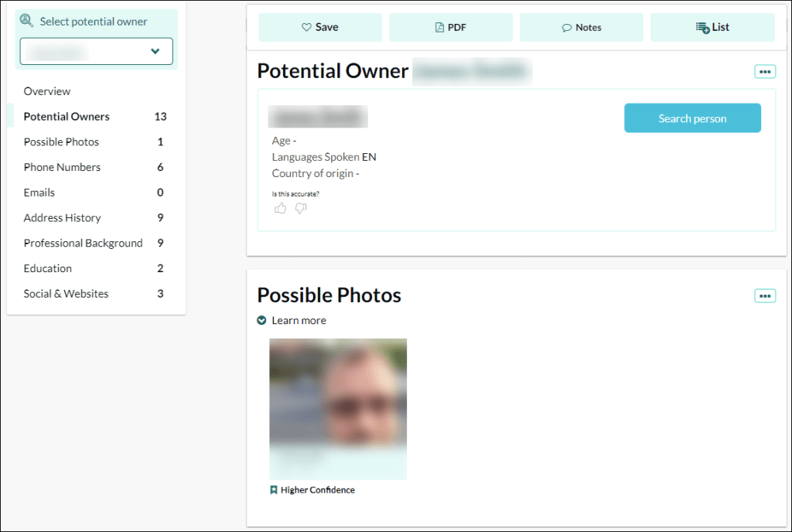Click the Possible Photos heading

329,295
